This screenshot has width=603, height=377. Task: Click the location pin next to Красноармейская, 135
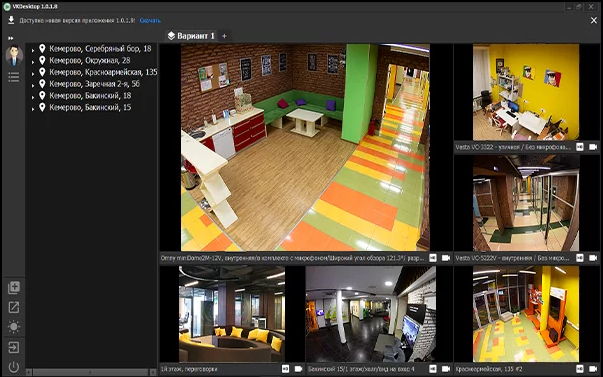coord(42,72)
